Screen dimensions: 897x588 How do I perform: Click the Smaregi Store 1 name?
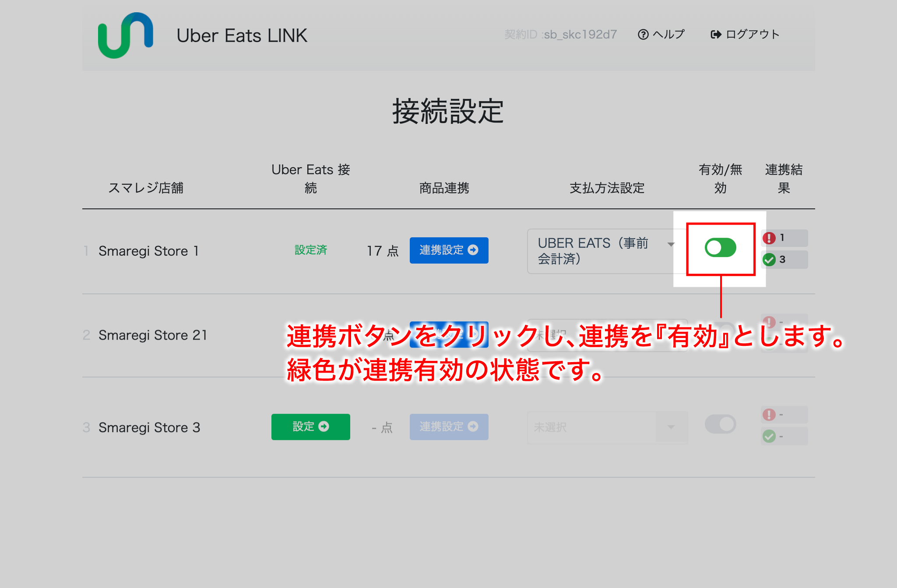tap(149, 251)
